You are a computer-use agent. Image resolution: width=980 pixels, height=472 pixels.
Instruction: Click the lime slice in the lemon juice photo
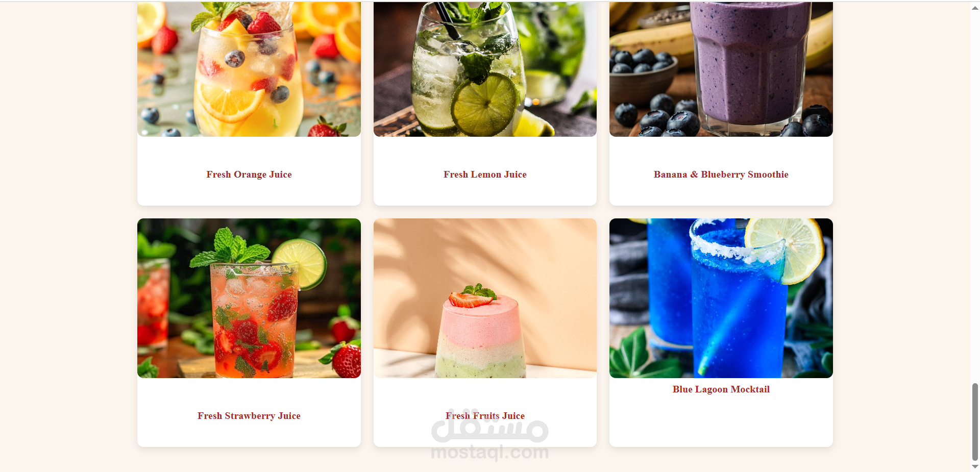pyautogui.click(x=484, y=104)
